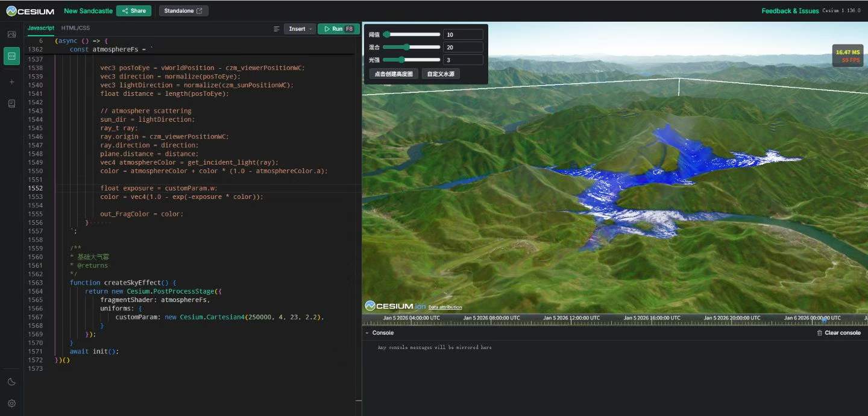
Task: Run the sandcastle code
Action: click(338, 29)
